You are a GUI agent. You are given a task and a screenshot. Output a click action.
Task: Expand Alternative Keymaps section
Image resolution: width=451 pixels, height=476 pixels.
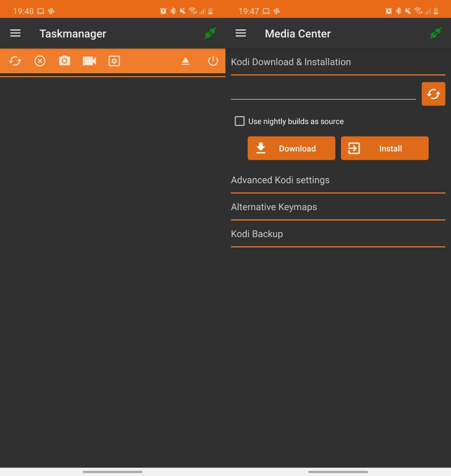pyautogui.click(x=338, y=207)
